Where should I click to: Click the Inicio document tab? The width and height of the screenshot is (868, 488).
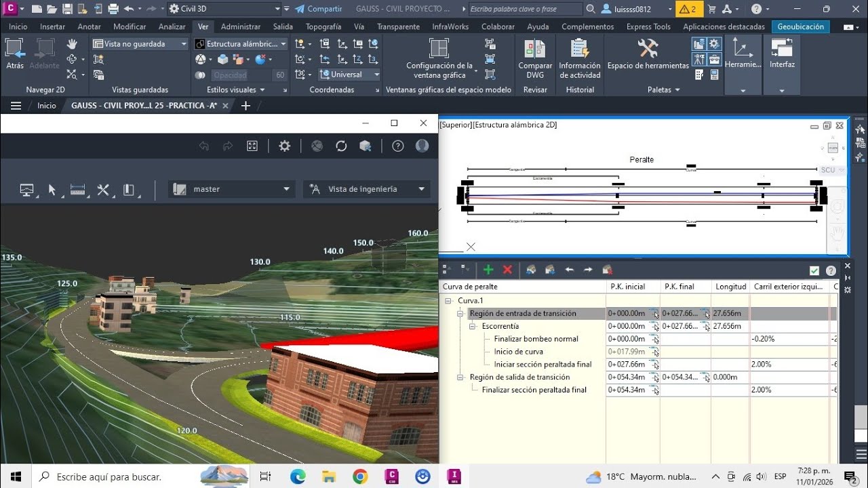pos(47,106)
